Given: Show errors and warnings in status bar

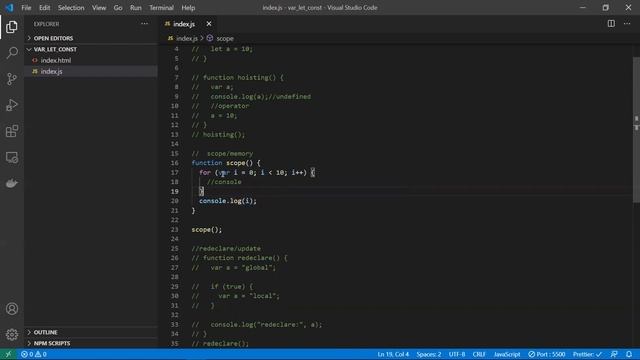Looking at the screenshot, I should (x=33, y=354).
